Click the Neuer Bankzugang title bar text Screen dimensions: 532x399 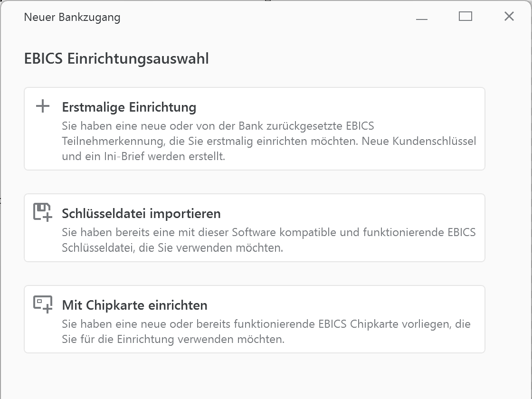click(x=72, y=17)
